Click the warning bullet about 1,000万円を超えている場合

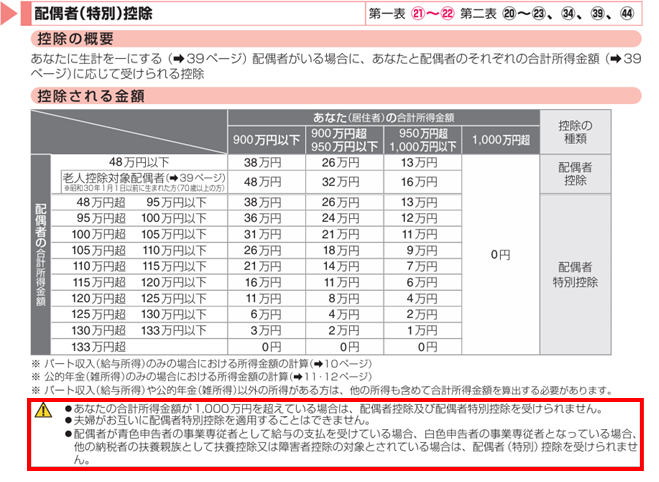click(334, 408)
